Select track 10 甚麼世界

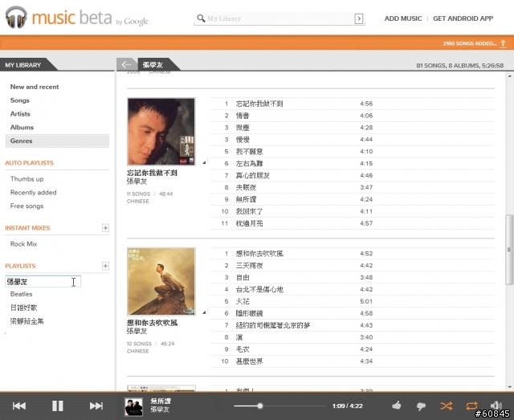point(352,361)
